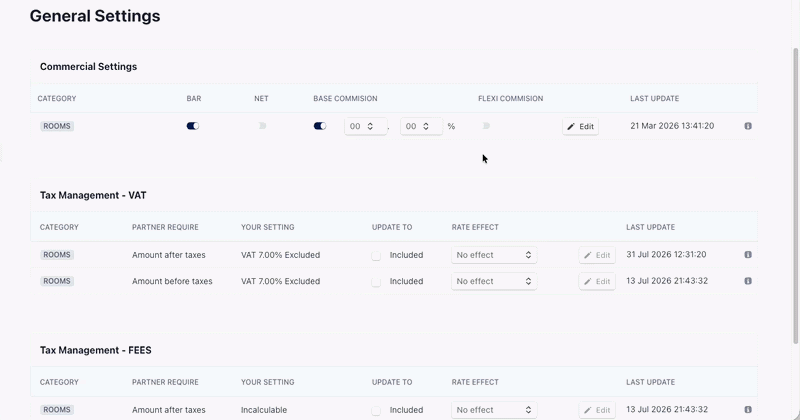The height and width of the screenshot is (420, 800).
Task: Click ROOMS tag in VAT Amount after taxes row
Action: (x=57, y=255)
